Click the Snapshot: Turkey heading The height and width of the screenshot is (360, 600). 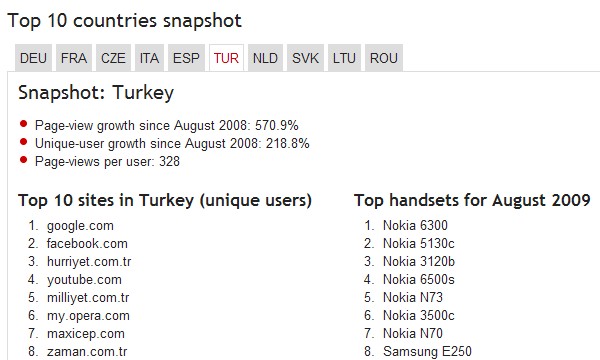96,93
